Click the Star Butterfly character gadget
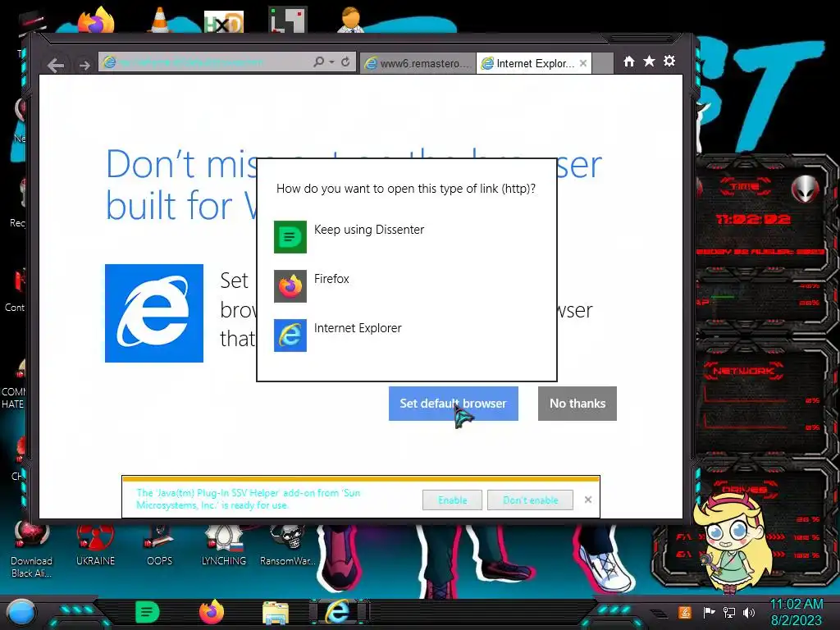The width and height of the screenshot is (840, 630). 732,542
